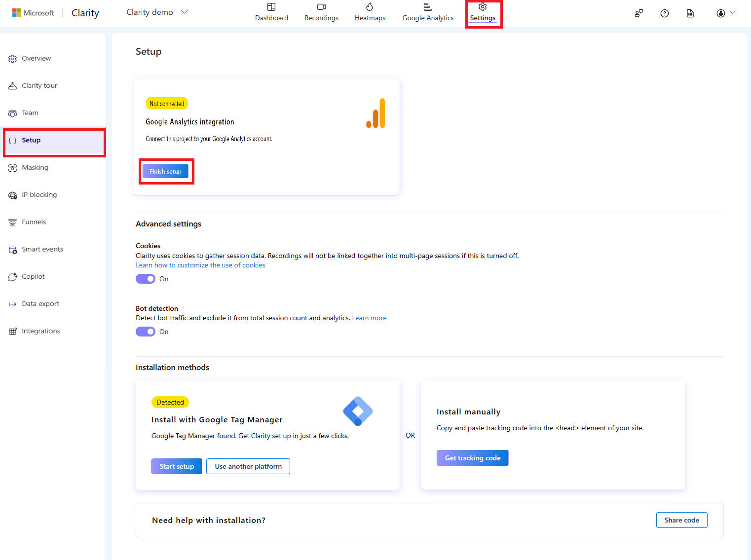Click the Advanced settings heading
The height and width of the screenshot is (560, 751).
[x=169, y=224]
